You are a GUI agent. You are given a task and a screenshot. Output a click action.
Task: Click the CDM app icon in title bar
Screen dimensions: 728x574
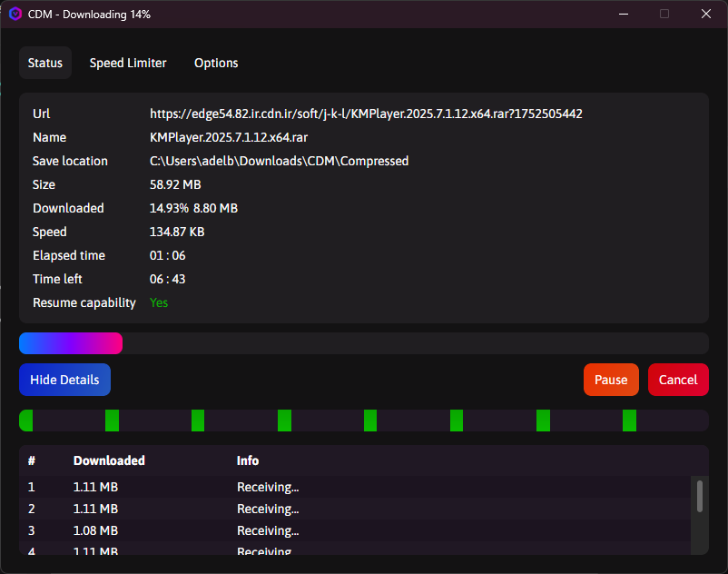pos(15,15)
